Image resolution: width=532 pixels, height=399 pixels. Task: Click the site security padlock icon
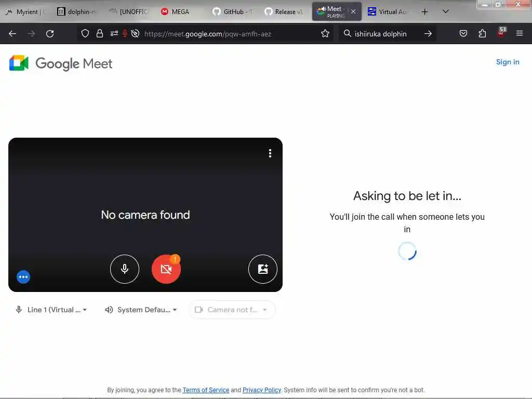point(99,33)
